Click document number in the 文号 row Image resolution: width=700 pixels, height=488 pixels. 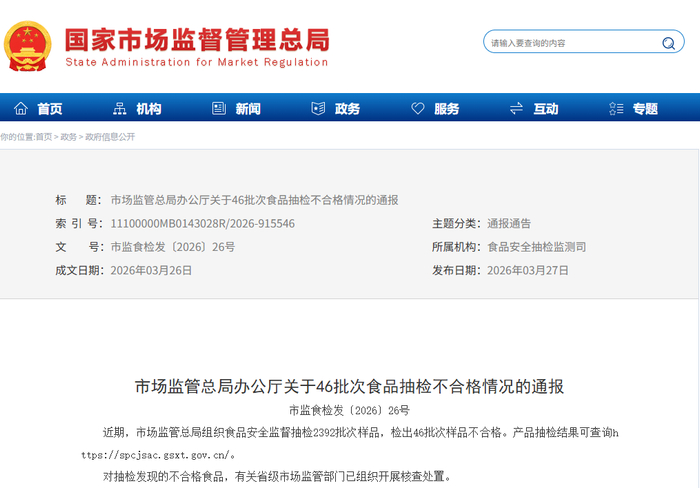click(173, 247)
